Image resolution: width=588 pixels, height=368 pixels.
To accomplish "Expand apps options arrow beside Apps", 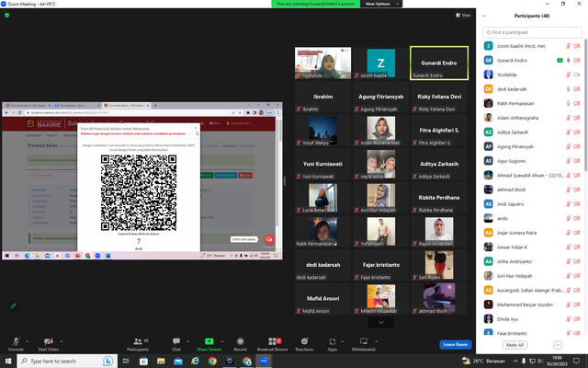I will pyautogui.click(x=342, y=341).
